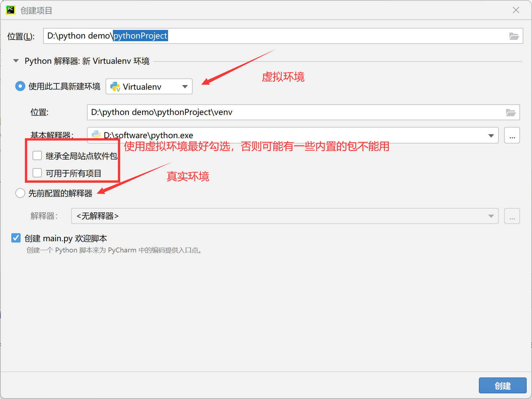Open folder browser for project location
Image resolution: width=532 pixels, height=399 pixels.
tap(514, 36)
